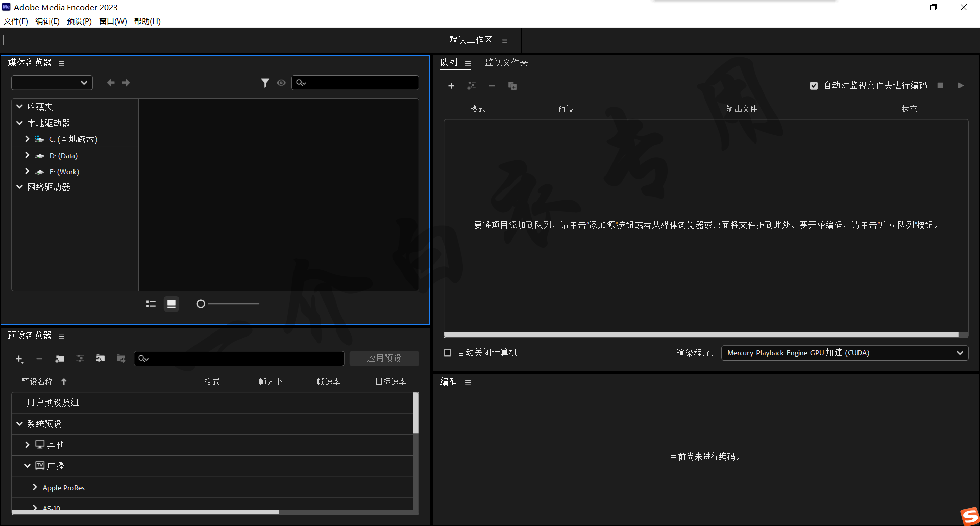The height and width of the screenshot is (526, 980).
Task: Open the Media Browser panel menu icon
Action: 61,63
